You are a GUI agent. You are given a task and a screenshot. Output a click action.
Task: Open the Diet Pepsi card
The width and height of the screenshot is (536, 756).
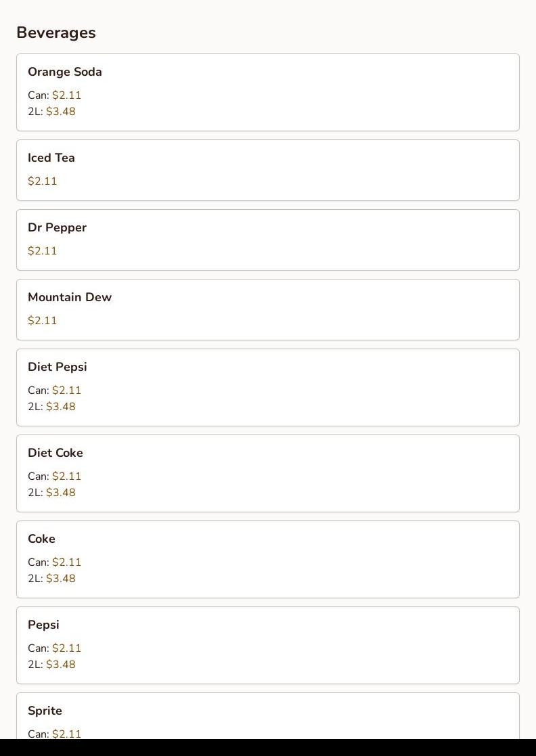click(268, 387)
